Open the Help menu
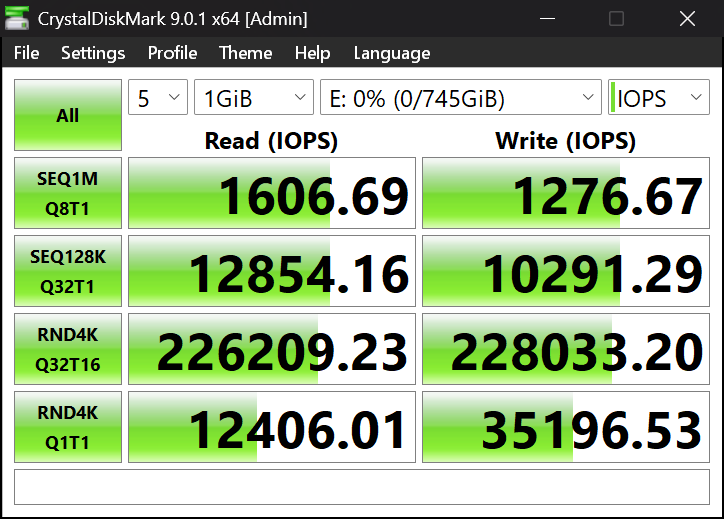 [313, 53]
